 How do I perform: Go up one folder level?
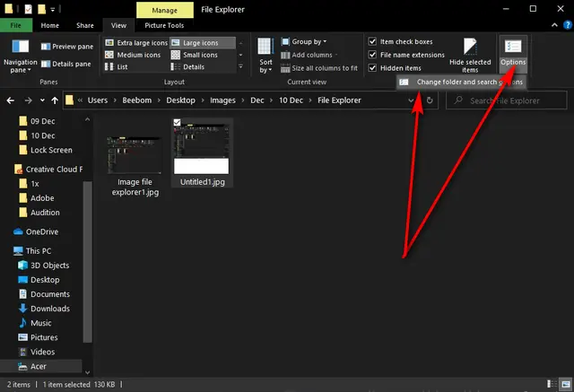pyautogui.click(x=55, y=100)
